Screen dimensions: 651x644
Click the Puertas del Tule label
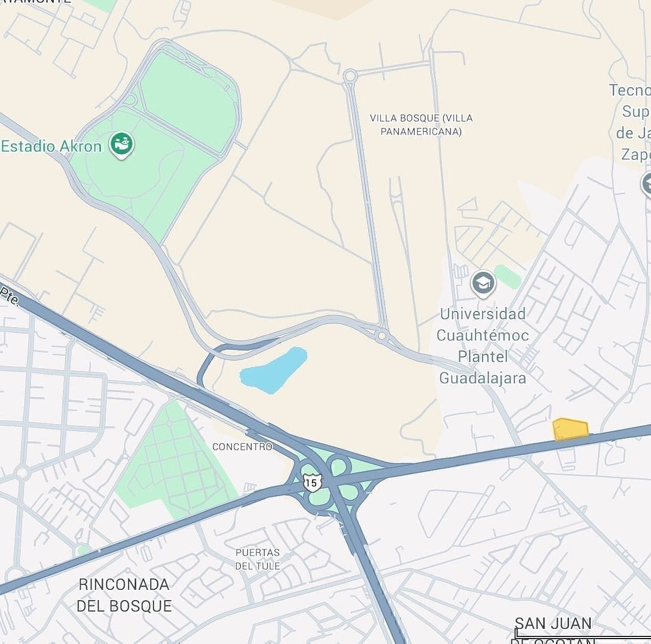tap(258, 559)
